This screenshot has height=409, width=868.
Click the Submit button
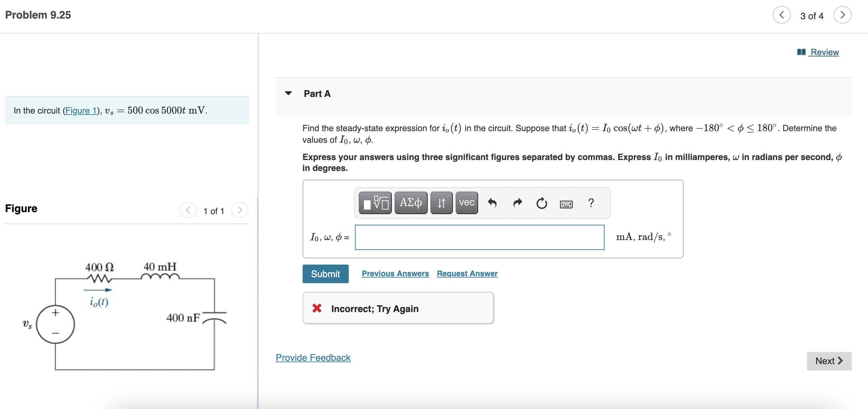tap(325, 274)
